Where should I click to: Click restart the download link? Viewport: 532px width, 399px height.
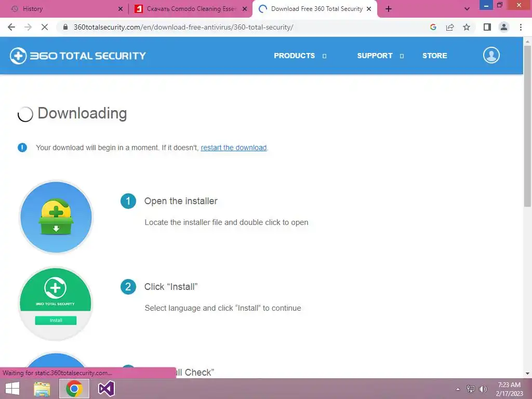233,148
